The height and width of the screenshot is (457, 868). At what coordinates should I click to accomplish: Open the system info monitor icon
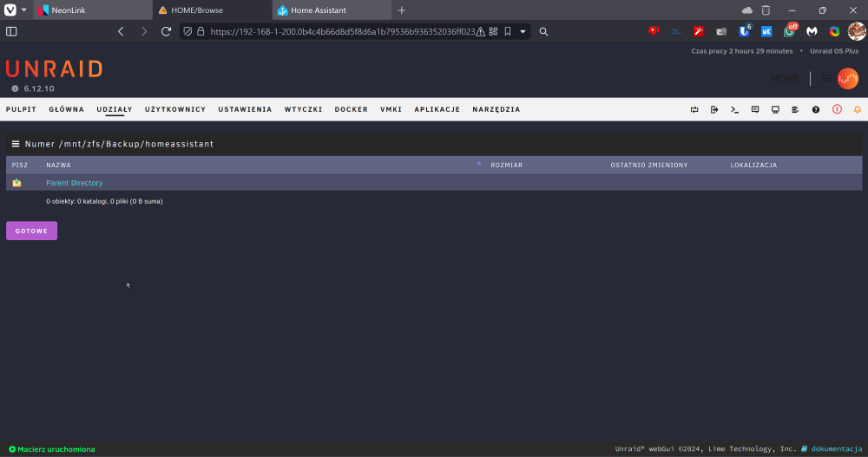775,109
